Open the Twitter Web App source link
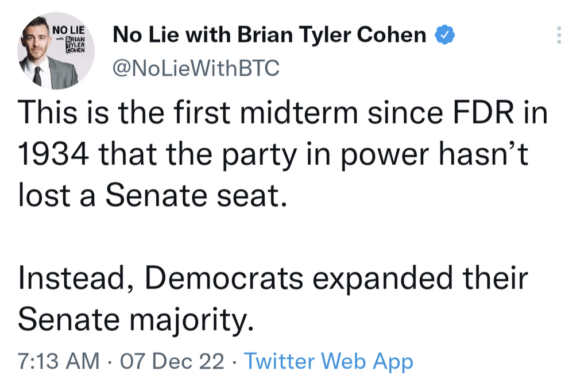The width and height of the screenshot is (588, 383). (x=328, y=362)
